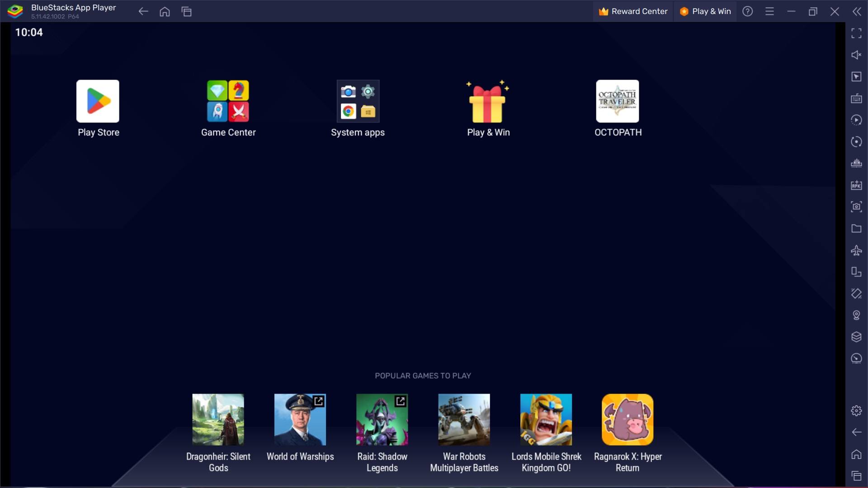Set location with pin icon
868x488 pixels.
(x=856, y=315)
